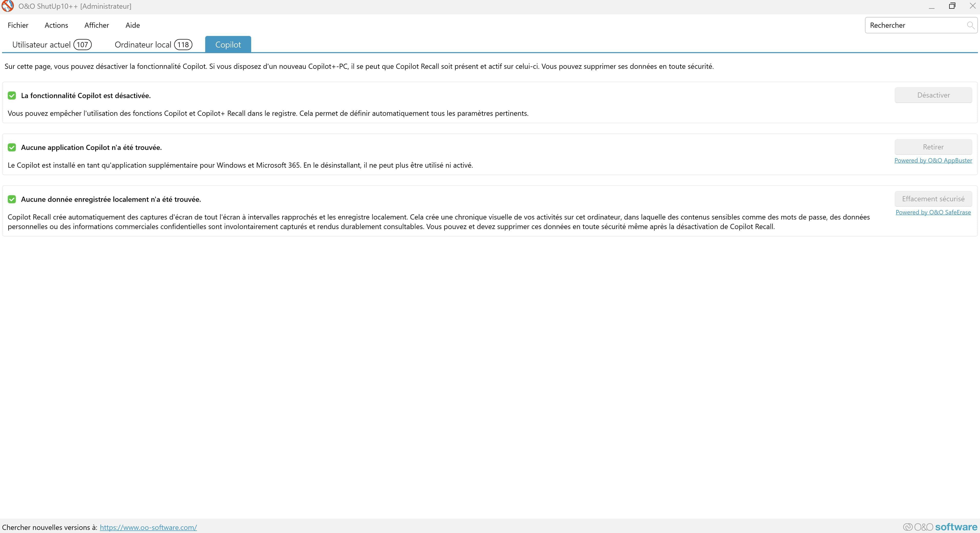This screenshot has width=980, height=533.
Task: Switch to the Ordinateur local tab
Action: 153,44
